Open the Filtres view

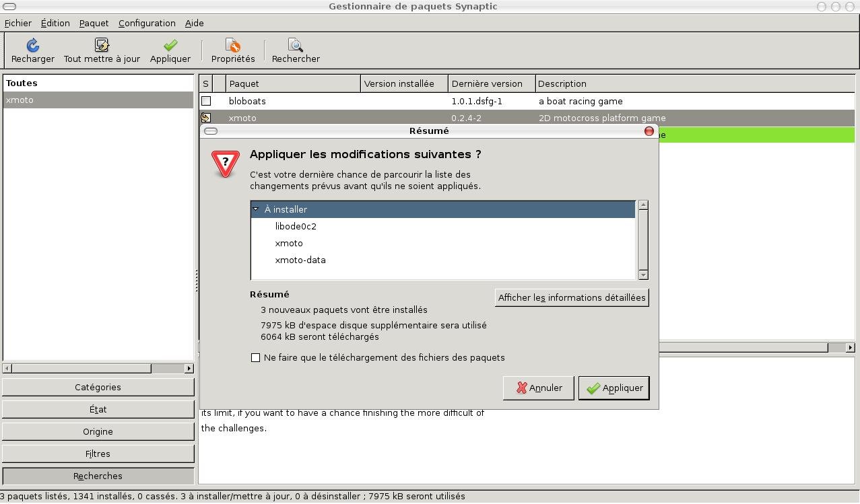(98, 454)
